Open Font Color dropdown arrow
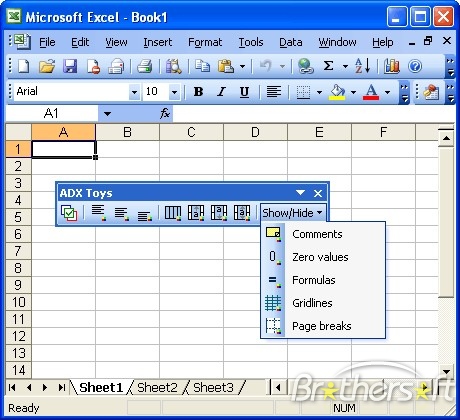 pos(387,92)
